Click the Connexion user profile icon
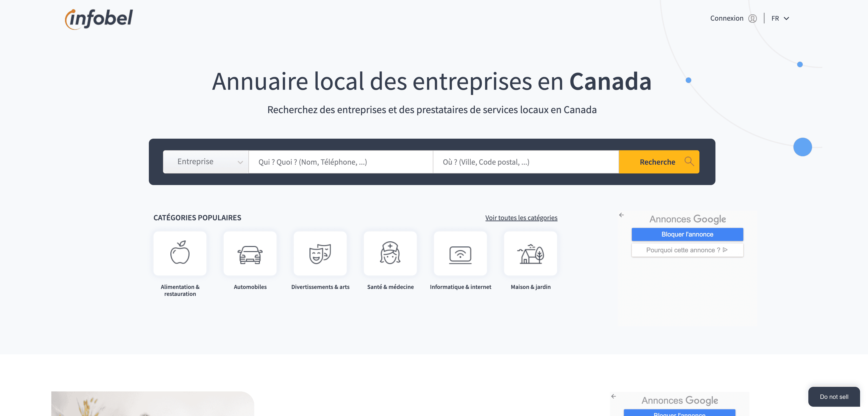This screenshot has width=868, height=416. click(752, 19)
